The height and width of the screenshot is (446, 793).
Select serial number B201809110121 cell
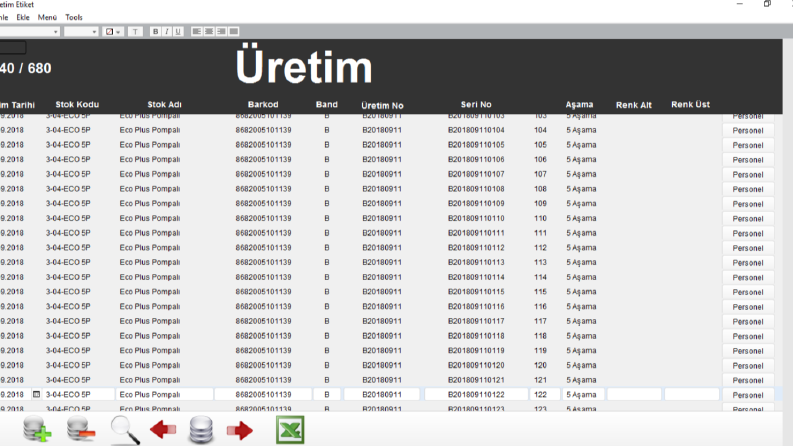(476, 380)
